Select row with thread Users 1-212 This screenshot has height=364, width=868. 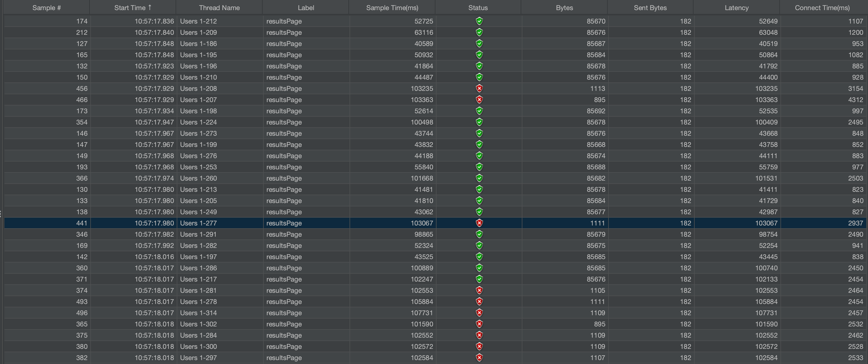[198, 21]
